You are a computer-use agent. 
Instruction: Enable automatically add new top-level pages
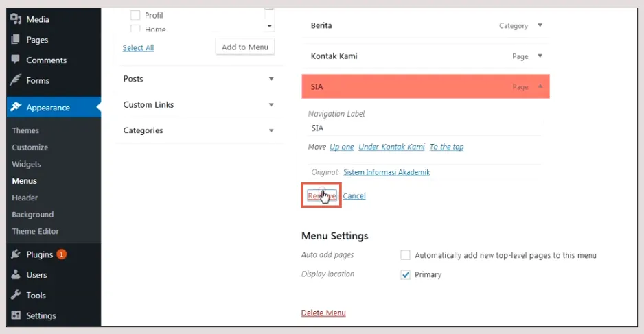406,255
